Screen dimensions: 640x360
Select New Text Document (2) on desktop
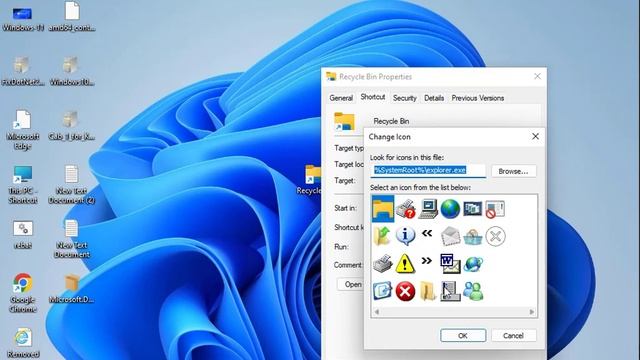click(x=71, y=184)
